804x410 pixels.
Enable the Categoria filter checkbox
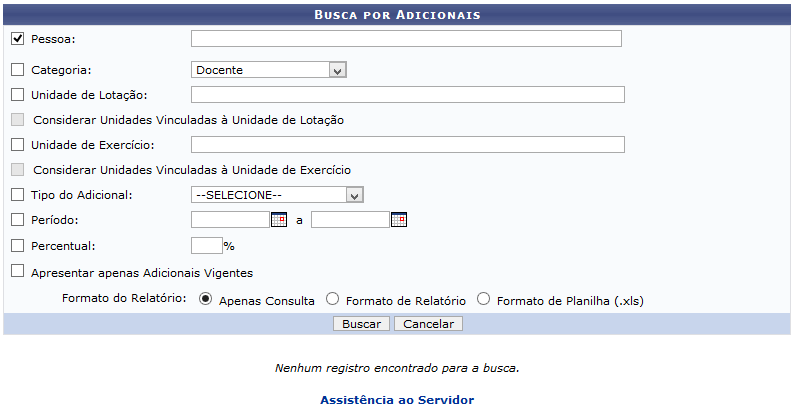pos(17,69)
